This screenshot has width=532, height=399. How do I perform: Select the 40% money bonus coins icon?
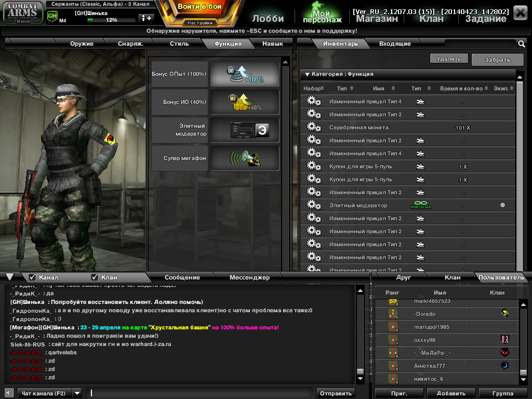click(245, 102)
